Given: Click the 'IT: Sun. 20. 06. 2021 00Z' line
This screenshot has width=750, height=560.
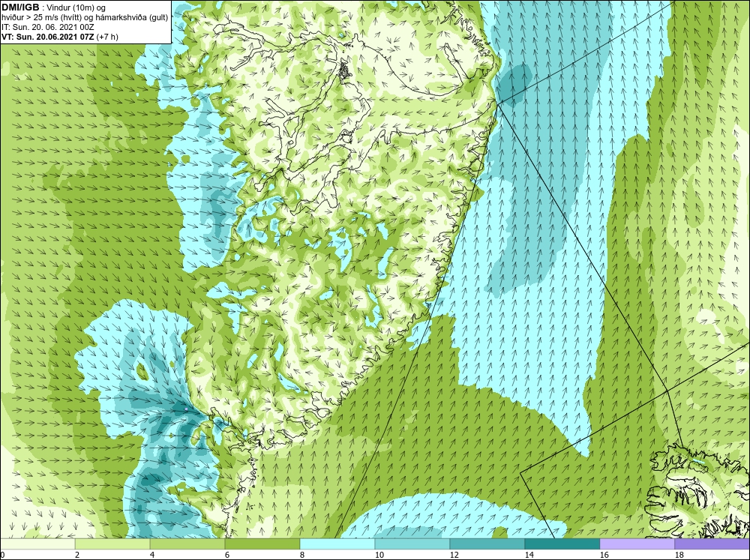Looking at the screenshot, I should click(x=47, y=27).
